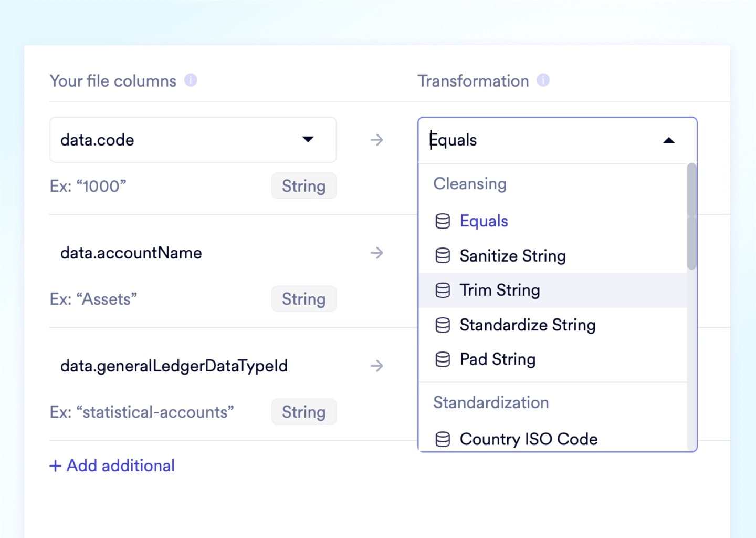Click database icon beside Pad String
Image resolution: width=756 pixels, height=538 pixels.
pos(443,359)
